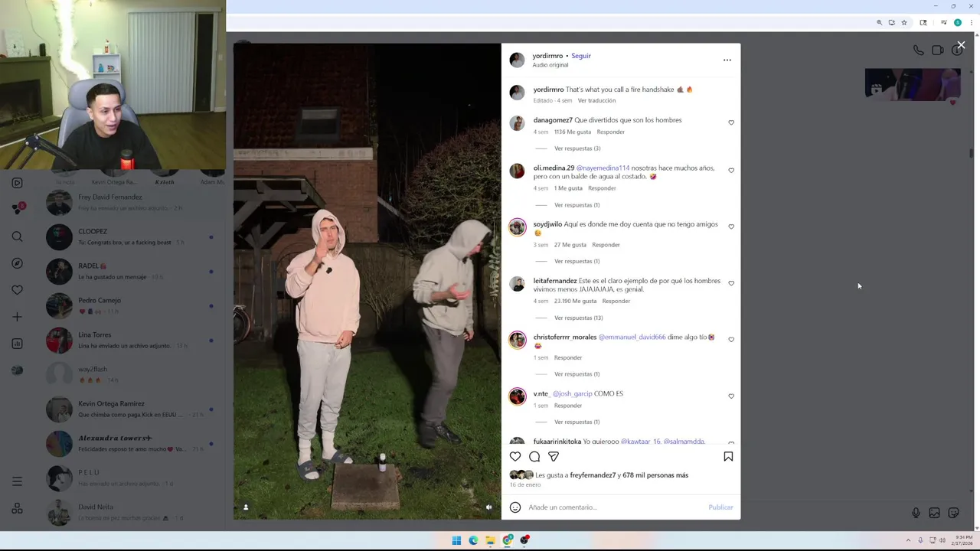Open the Dashboard chart icon in the sidebar
Viewport: 980px width, 551px height.
(x=17, y=344)
